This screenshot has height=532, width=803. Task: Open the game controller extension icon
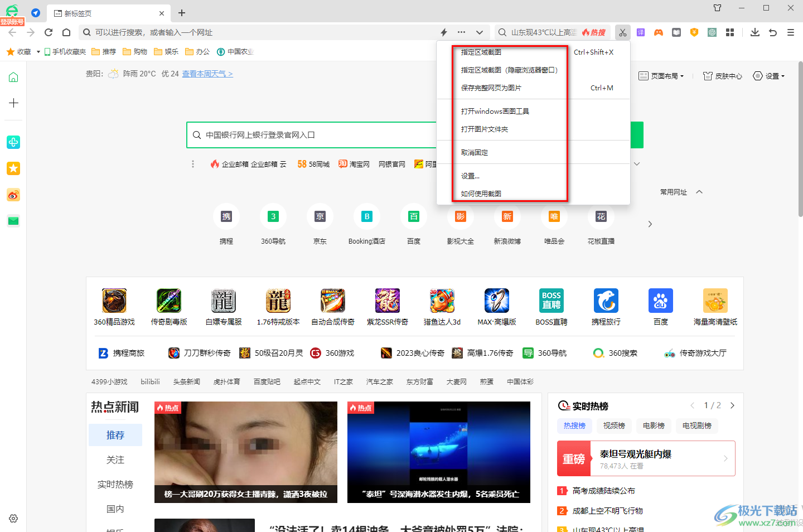[x=659, y=32]
